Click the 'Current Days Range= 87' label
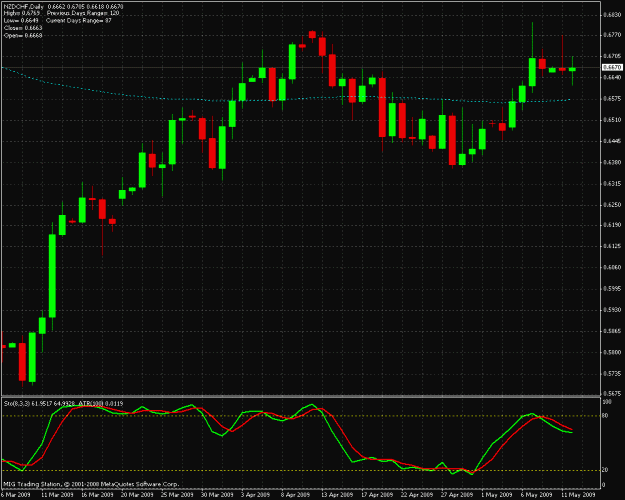This screenshot has height=500, width=625. (79, 21)
